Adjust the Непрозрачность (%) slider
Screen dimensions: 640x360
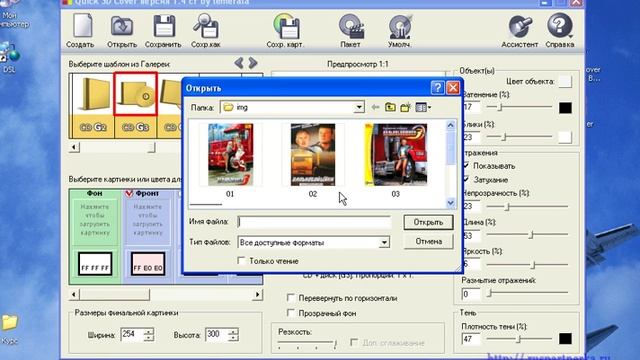507,207
